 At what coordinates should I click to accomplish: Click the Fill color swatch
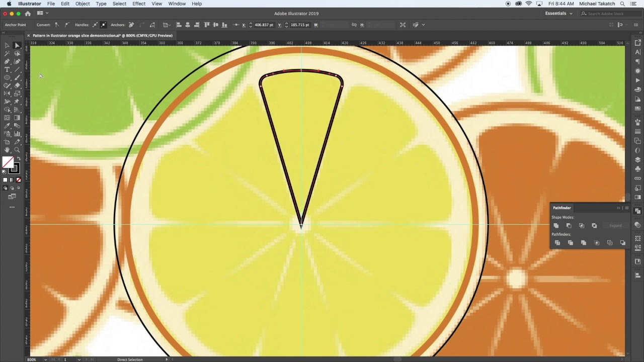tap(8, 162)
